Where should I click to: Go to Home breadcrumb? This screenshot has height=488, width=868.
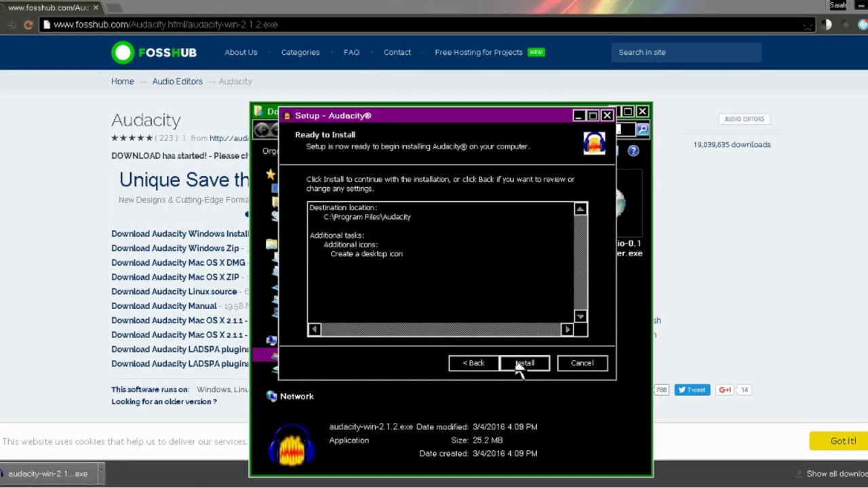123,81
